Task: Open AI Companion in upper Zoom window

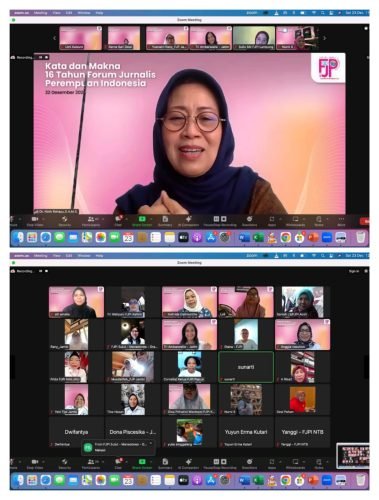Action: tap(188, 221)
